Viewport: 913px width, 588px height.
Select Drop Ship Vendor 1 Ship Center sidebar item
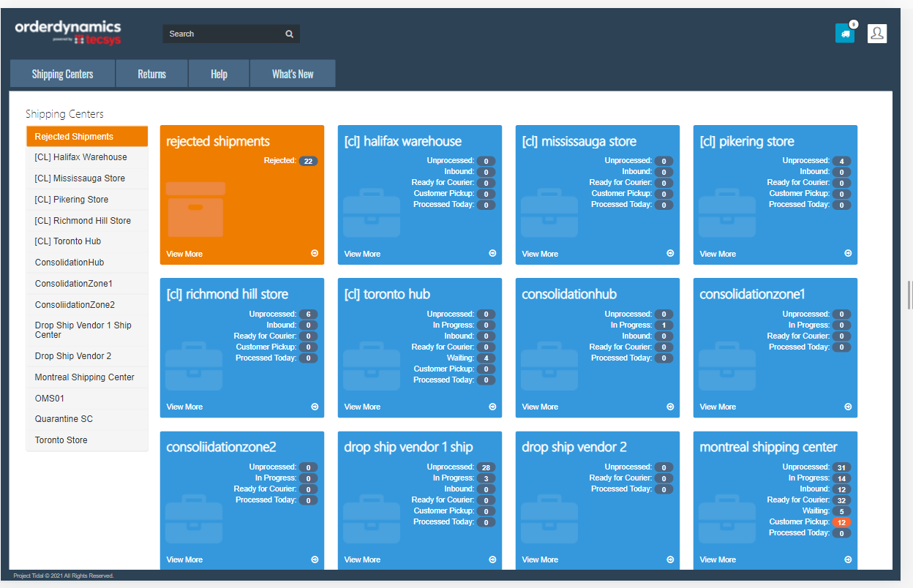point(87,330)
